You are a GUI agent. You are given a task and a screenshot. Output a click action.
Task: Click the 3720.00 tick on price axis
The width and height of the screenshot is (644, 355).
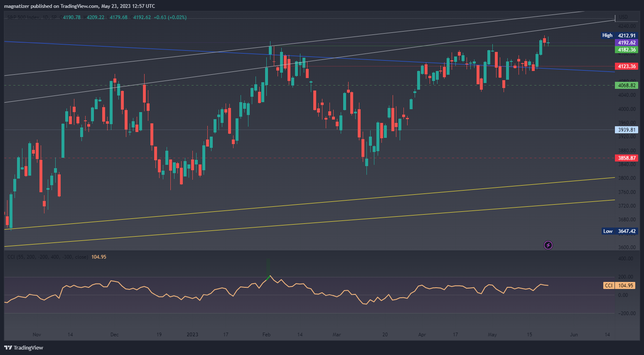(x=627, y=206)
